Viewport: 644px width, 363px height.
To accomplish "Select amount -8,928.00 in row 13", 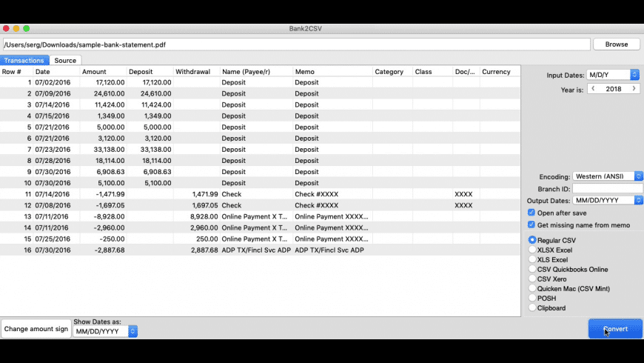I will (x=108, y=216).
